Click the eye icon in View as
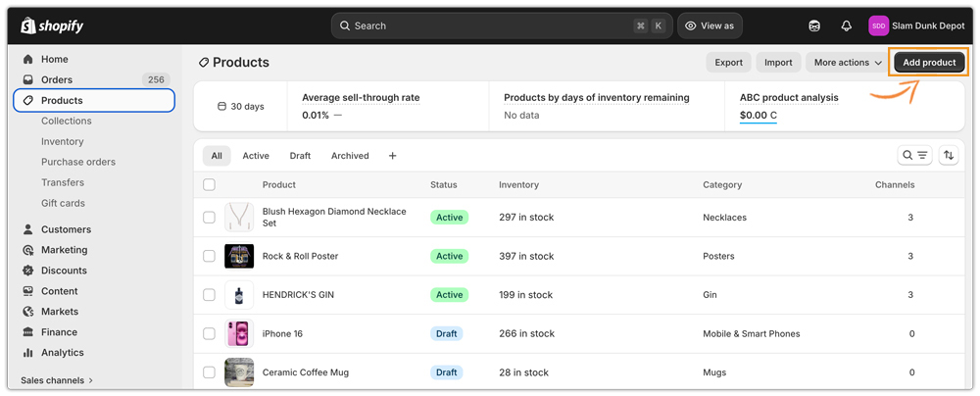Image resolution: width=980 pixels, height=396 pixels. [691, 25]
